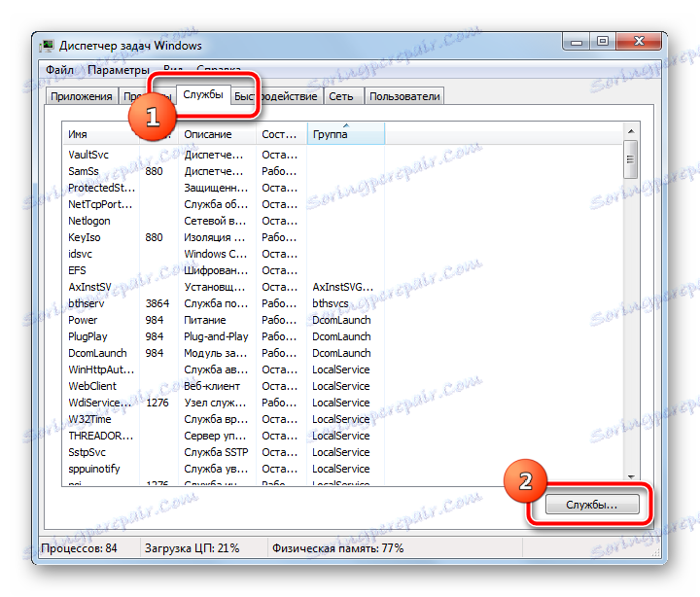
Task: Click the Шифрован... description cell
Action: pyautogui.click(x=216, y=270)
